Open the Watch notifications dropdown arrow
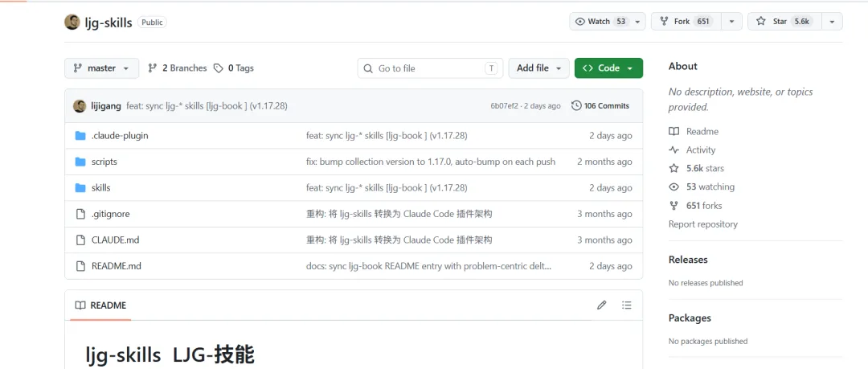Viewport: 868px width, 369px height. coord(637,22)
